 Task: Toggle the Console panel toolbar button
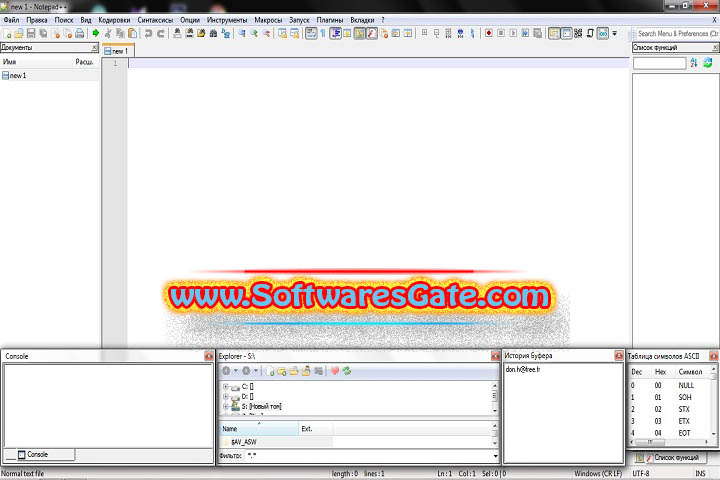pyautogui.click(x=567, y=34)
